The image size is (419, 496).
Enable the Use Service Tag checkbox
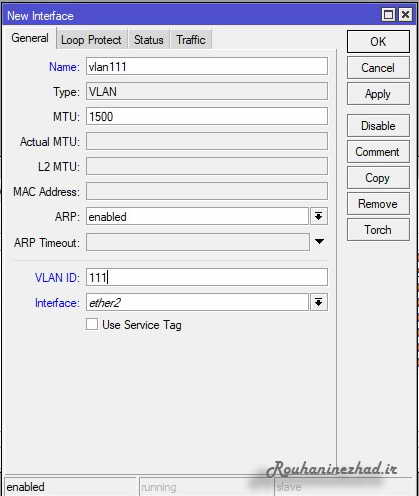tap(91, 324)
